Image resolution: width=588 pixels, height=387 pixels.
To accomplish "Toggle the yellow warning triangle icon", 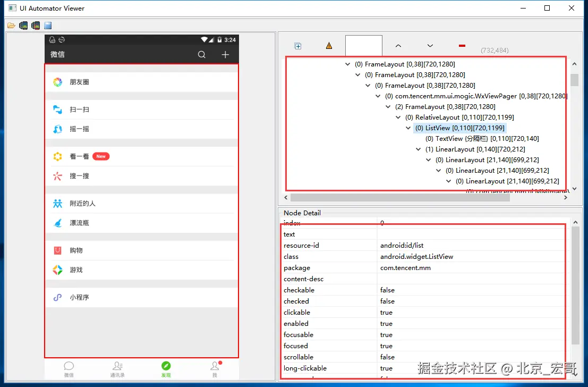I will (x=329, y=46).
